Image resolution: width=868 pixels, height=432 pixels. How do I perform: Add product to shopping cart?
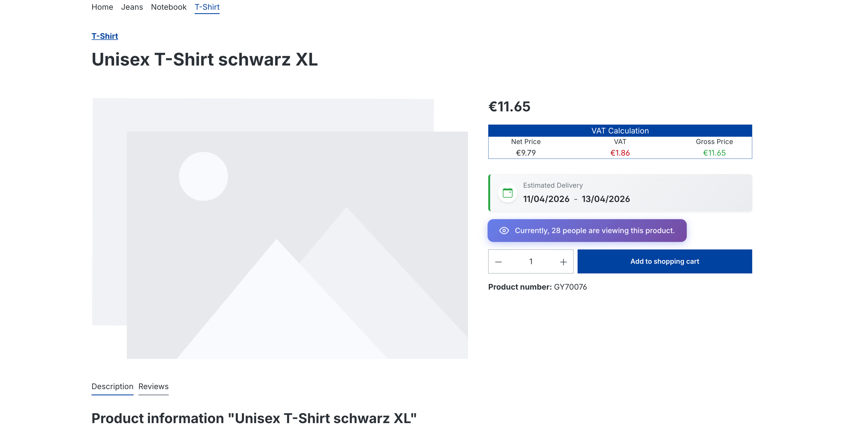click(x=664, y=262)
